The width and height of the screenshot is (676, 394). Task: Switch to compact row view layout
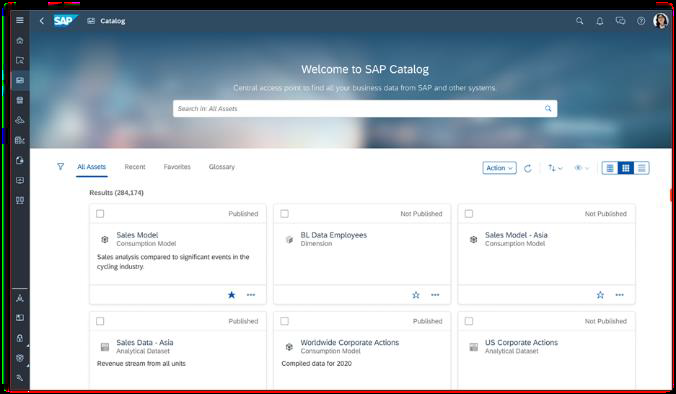pyautogui.click(x=642, y=168)
